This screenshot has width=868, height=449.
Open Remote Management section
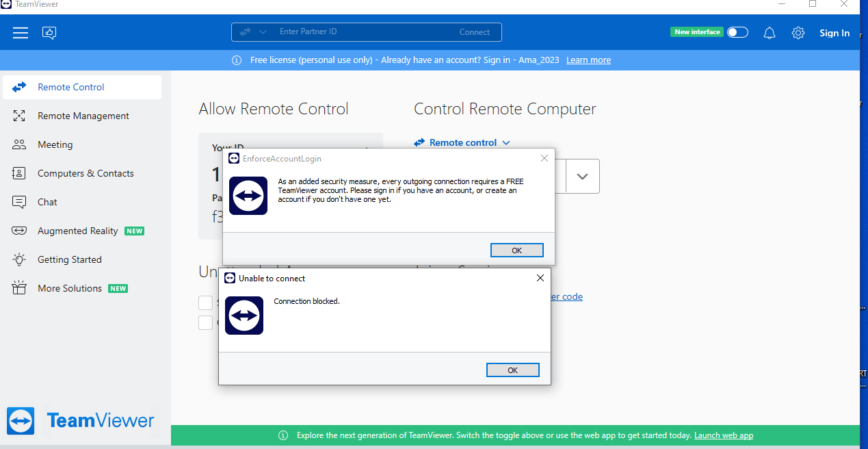(x=82, y=116)
